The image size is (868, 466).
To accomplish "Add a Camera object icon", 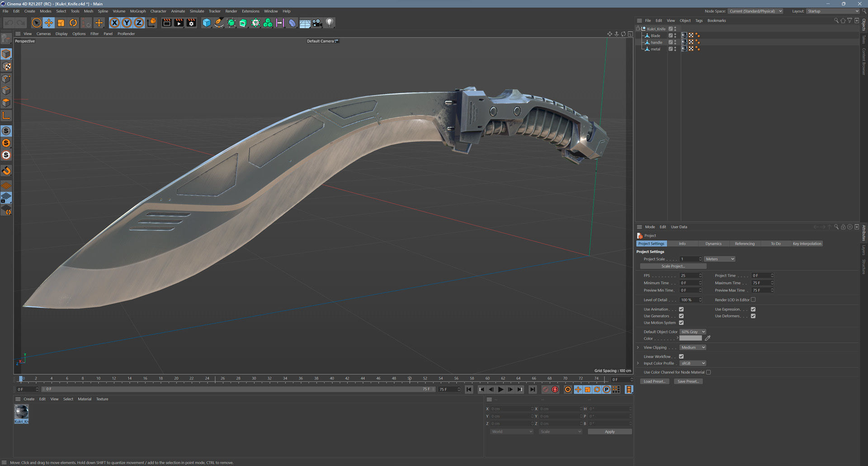I will pyautogui.click(x=317, y=23).
